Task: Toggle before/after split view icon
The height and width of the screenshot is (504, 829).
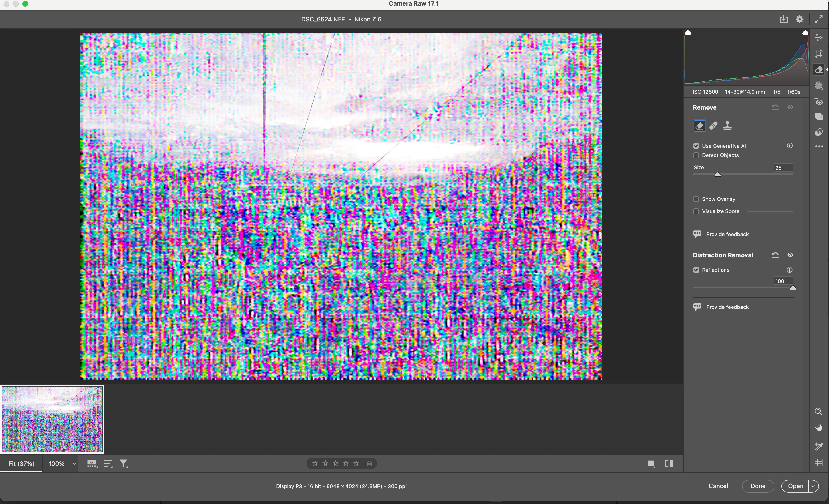Action: [669, 464]
